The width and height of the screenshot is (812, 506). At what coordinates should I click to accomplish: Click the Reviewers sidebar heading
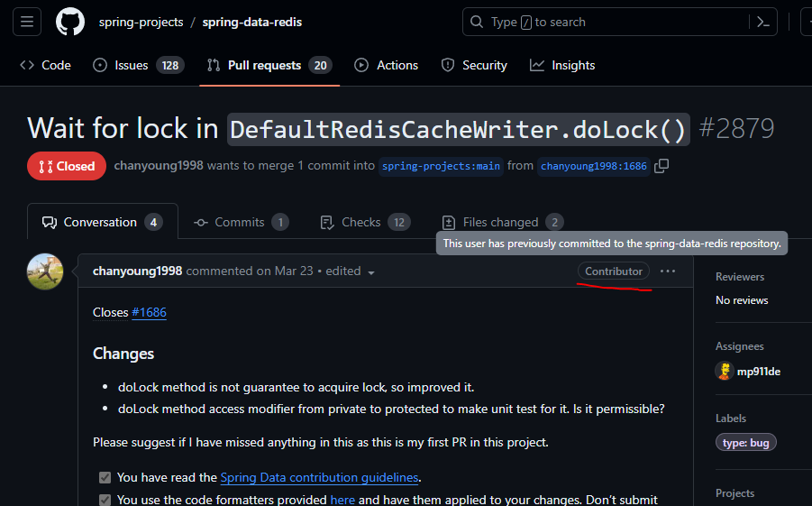740,277
